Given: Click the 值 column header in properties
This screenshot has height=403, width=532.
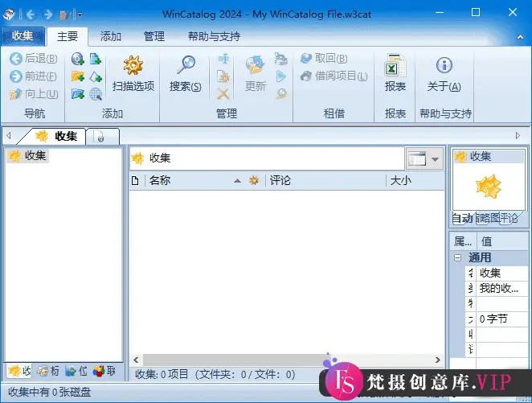Looking at the screenshot, I should coord(502,241).
